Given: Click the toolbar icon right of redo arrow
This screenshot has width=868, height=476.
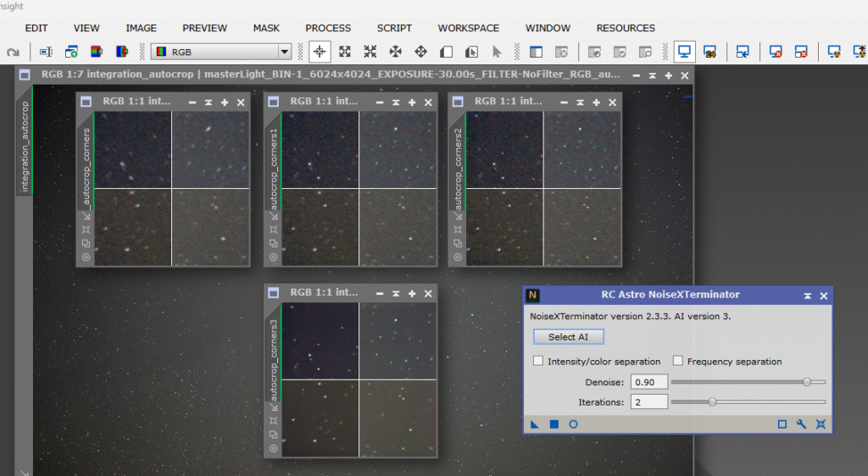Looking at the screenshot, I should click(46, 52).
